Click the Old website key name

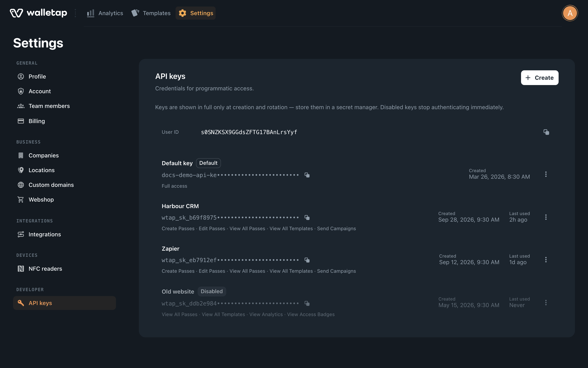click(x=178, y=292)
